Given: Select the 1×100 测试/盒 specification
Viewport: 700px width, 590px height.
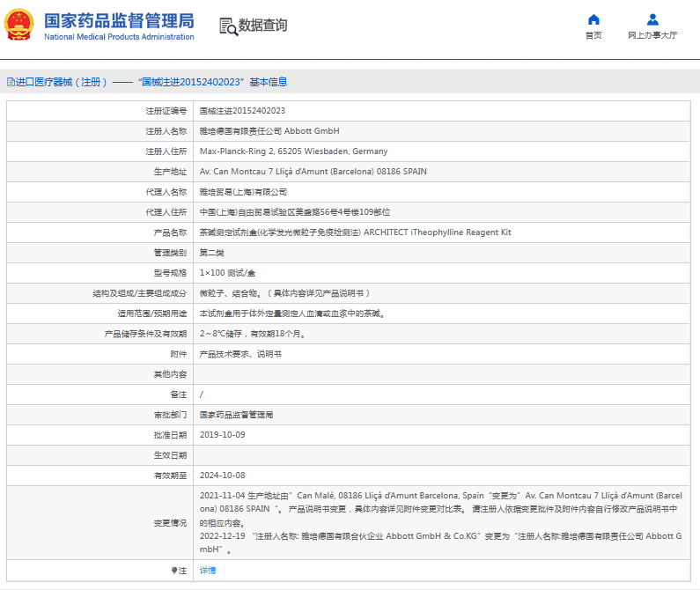Looking at the screenshot, I should pos(227,273).
